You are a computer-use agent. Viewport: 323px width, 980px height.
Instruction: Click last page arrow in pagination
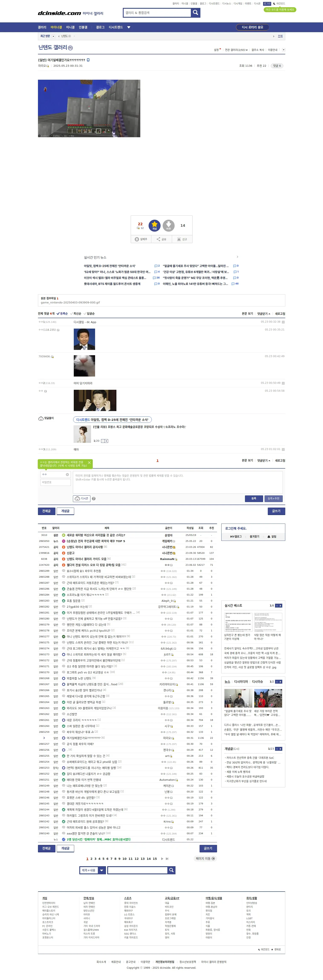167,859
